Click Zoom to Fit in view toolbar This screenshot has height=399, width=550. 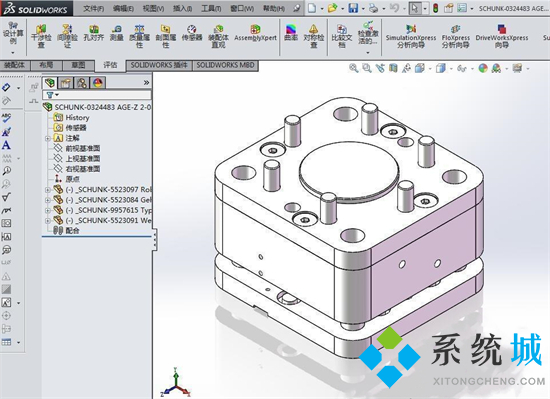coord(354,68)
